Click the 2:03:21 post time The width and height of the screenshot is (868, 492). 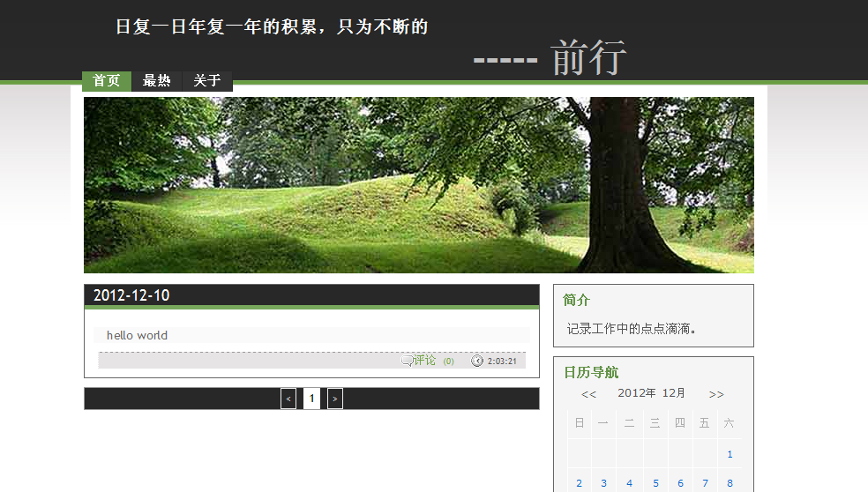coord(502,362)
